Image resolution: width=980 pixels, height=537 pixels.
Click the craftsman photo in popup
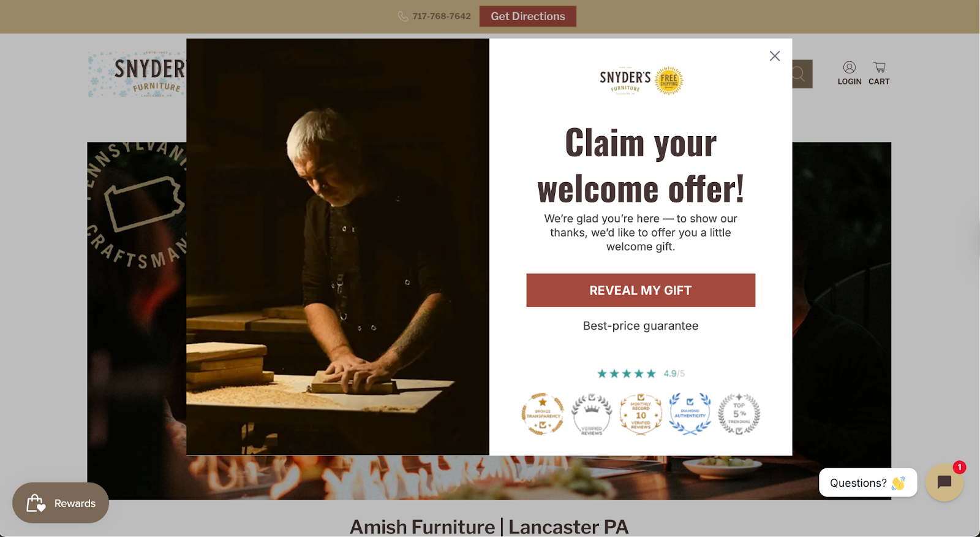click(x=337, y=247)
